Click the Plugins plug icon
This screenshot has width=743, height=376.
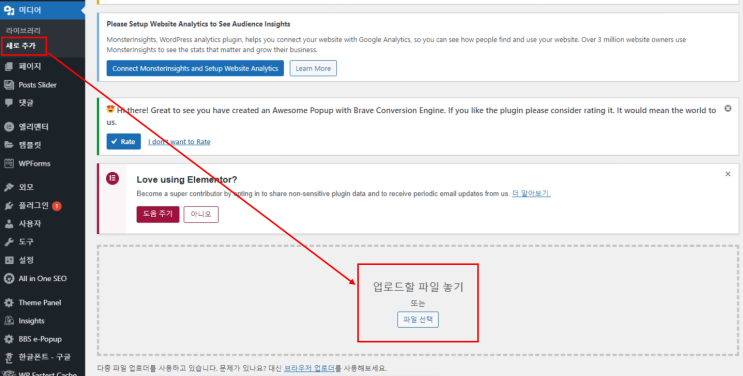(9, 205)
